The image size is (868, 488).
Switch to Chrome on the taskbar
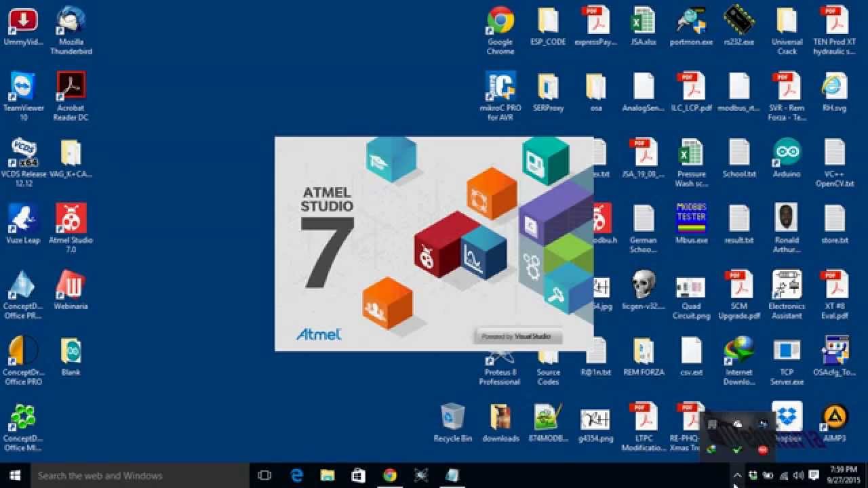390,475
